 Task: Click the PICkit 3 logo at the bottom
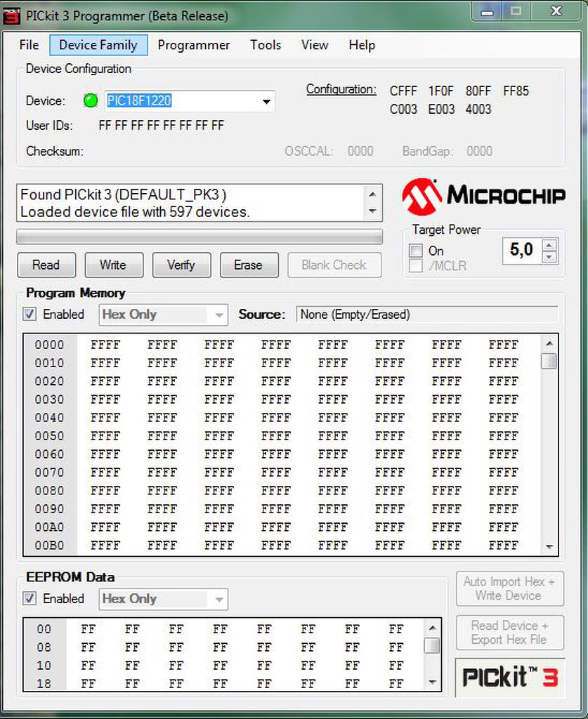pyautogui.click(x=510, y=678)
